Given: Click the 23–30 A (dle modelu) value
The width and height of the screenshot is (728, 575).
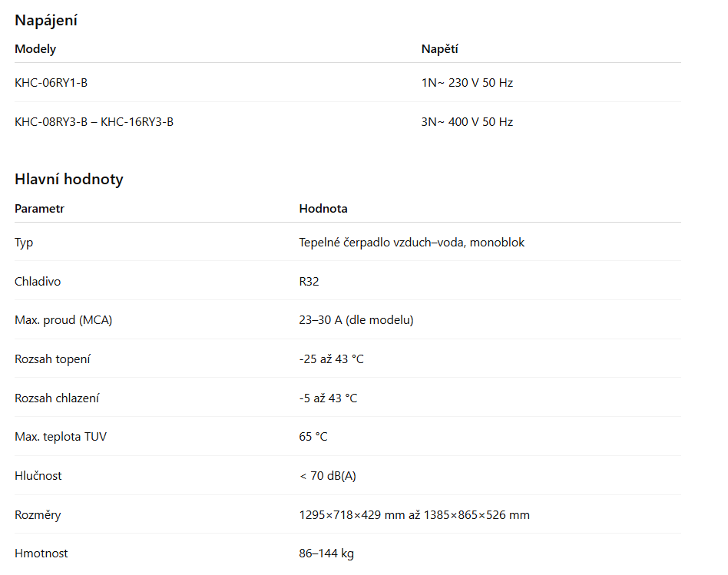Looking at the screenshot, I should coord(356,320).
